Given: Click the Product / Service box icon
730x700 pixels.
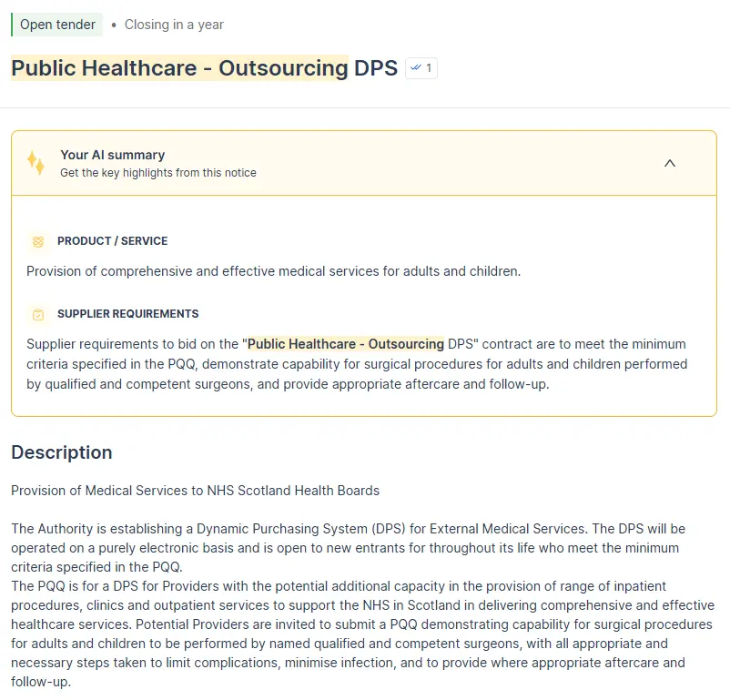Looking at the screenshot, I should coord(38,241).
